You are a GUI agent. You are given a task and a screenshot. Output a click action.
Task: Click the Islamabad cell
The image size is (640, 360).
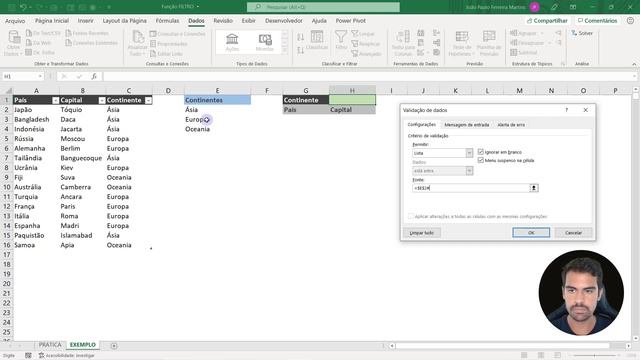[x=82, y=236]
